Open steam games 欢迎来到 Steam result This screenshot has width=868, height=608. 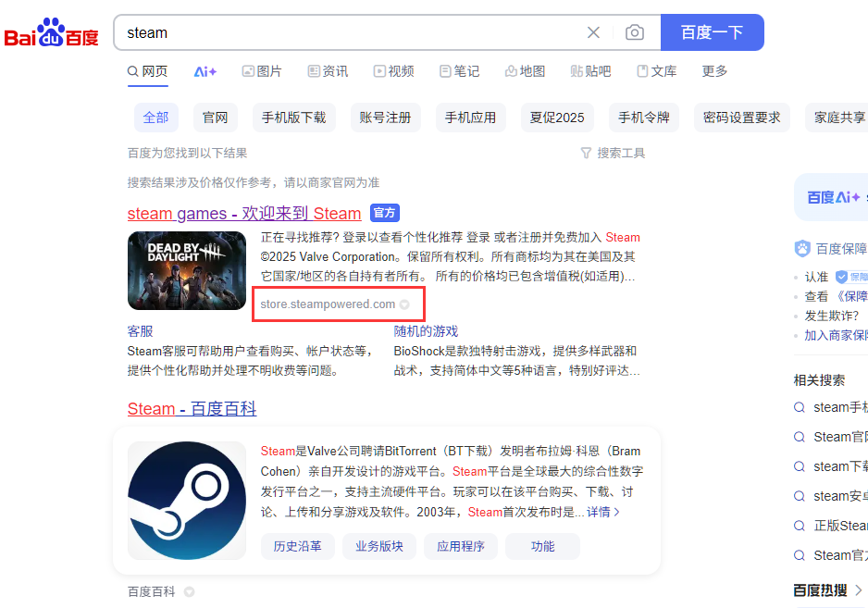[244, 213]
